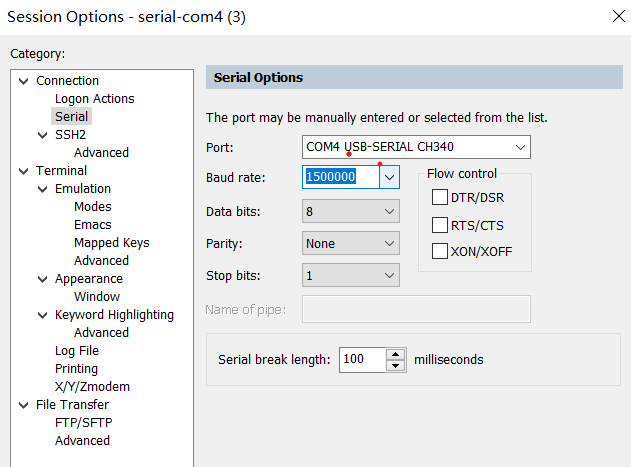This screenshot has width=631, height=467.
Task: Open the Parity dropdown
Action: (x=390, y=243)
